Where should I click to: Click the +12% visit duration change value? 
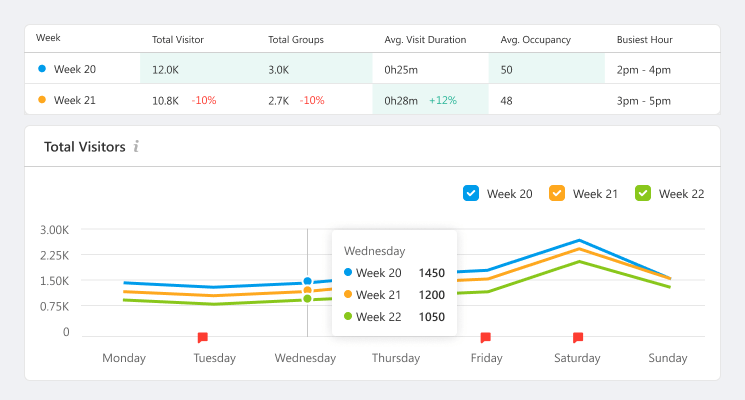[444, 101]
